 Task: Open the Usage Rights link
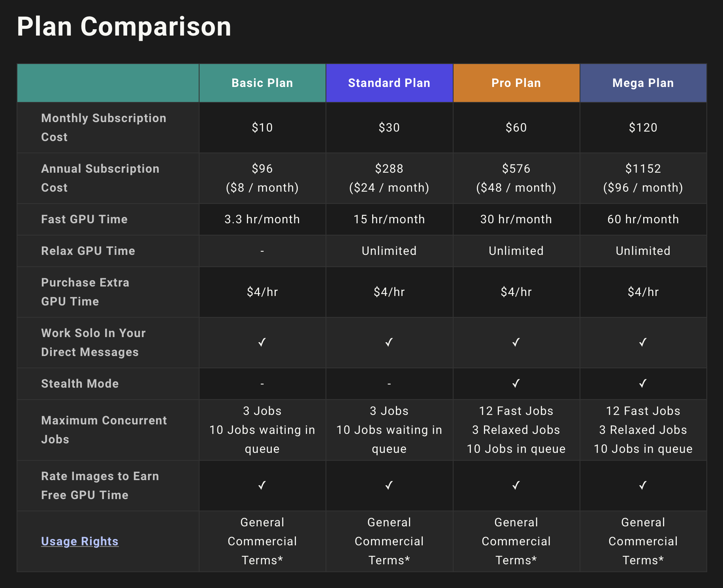[80, 541]
